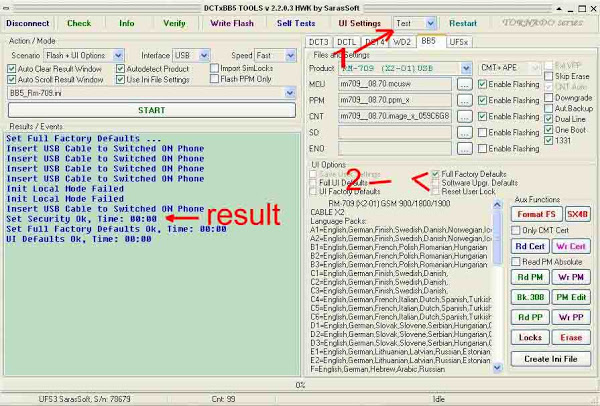The image size is (600, 406).
Task: Browse for ENO file with ... button
Action: (464, 148)
